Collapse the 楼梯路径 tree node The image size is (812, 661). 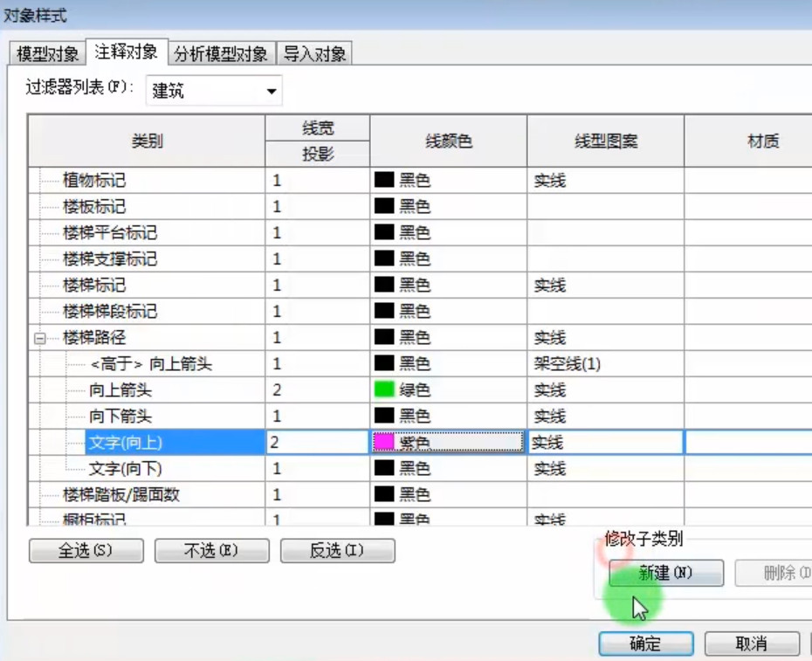[x=40, y=338]
